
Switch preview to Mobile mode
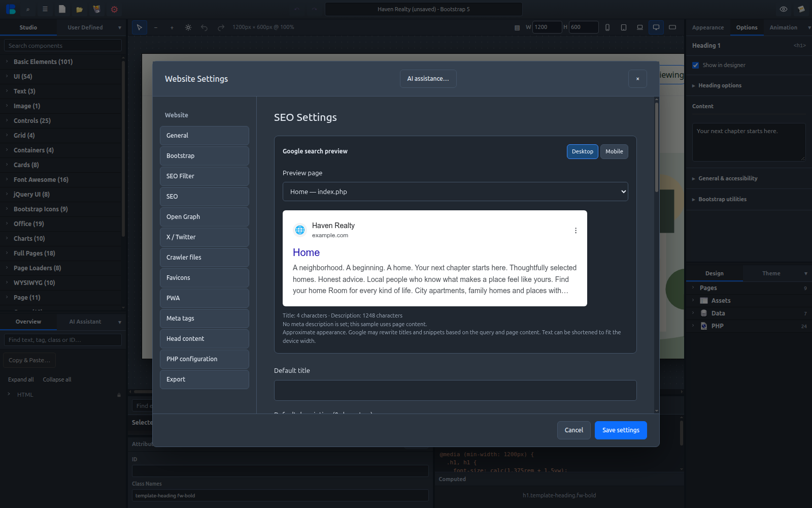click(x=614, y=151)
